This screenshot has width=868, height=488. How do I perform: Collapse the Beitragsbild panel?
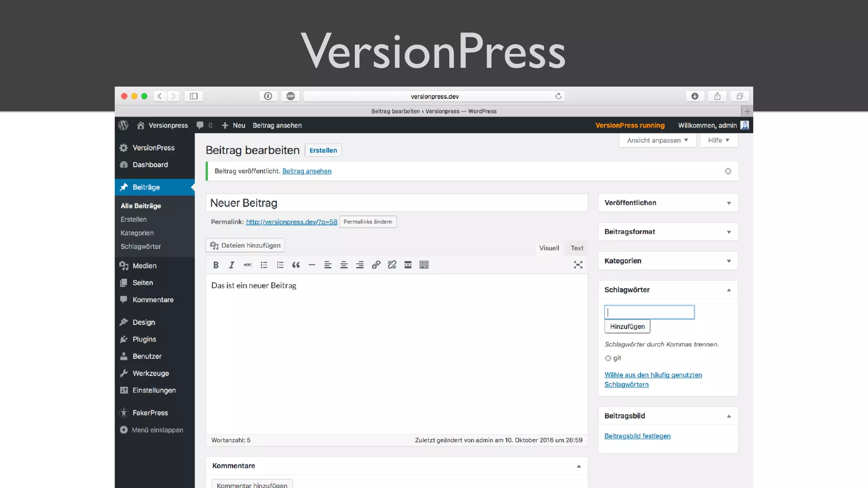click(x=729, y=416)
